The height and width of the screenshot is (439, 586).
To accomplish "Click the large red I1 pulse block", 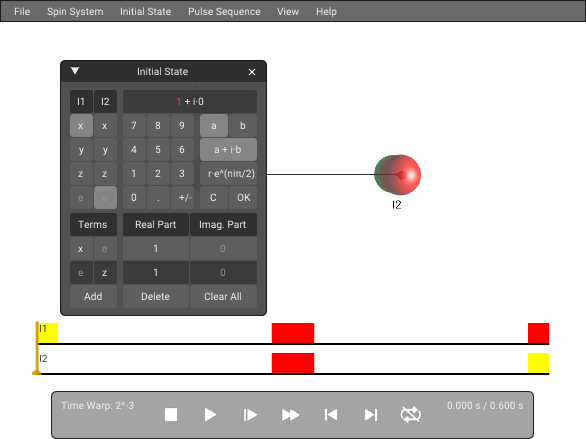I will 293,333.
